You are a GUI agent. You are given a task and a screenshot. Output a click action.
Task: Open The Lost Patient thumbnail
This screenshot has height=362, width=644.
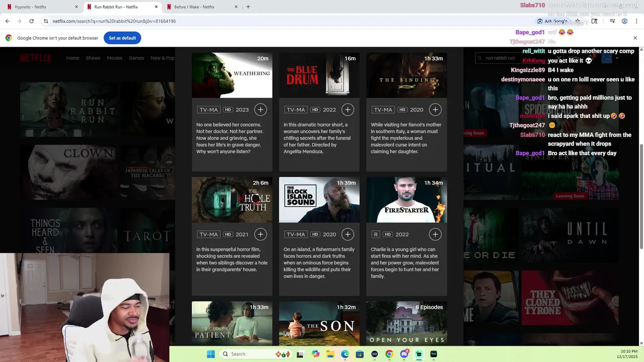coord(232,323)
